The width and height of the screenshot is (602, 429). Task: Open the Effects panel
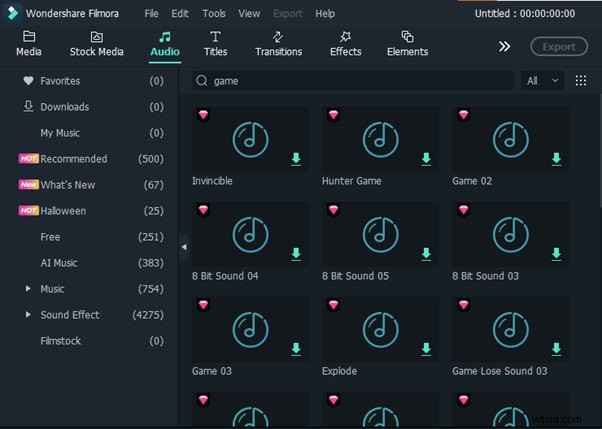click(345, 43)
